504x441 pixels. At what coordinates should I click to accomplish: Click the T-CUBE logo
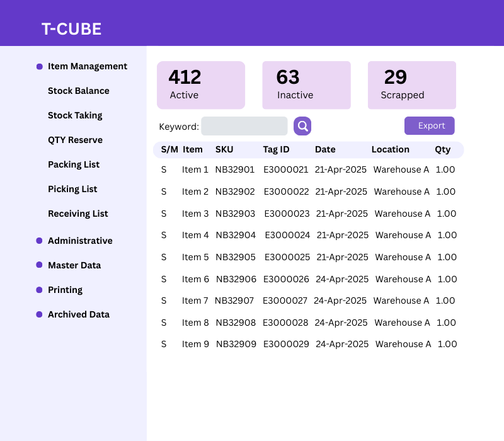(x=72, y=28)
